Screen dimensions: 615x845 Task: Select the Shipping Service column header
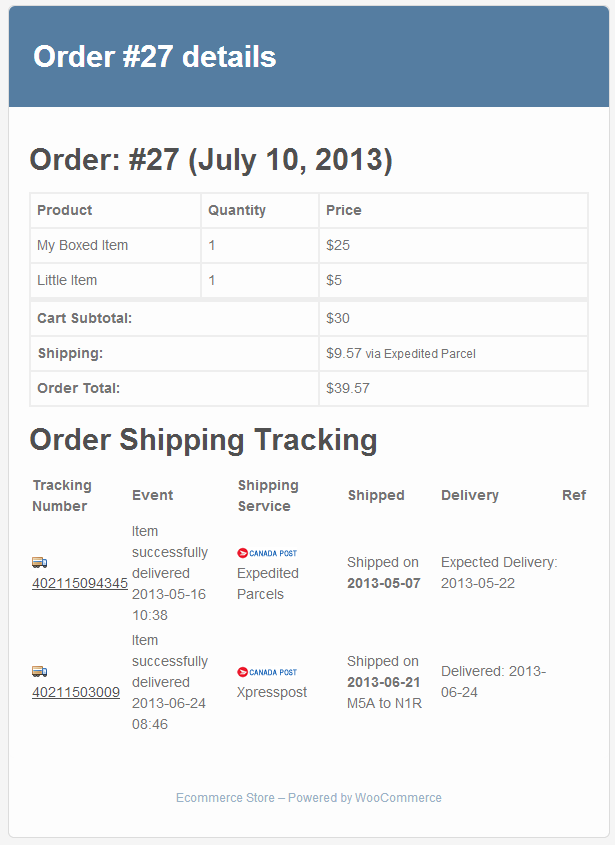268,495
